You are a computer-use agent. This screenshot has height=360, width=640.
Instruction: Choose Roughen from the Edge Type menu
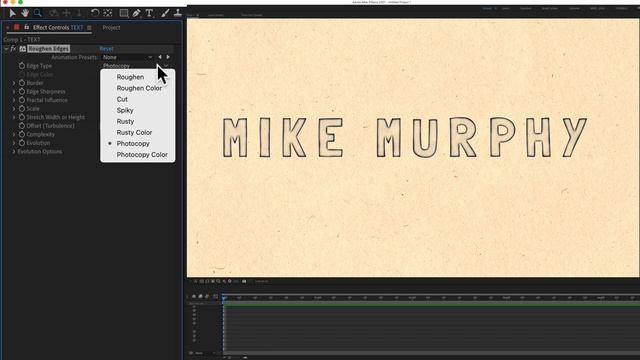pyautogui.click(x=138, y=77)
